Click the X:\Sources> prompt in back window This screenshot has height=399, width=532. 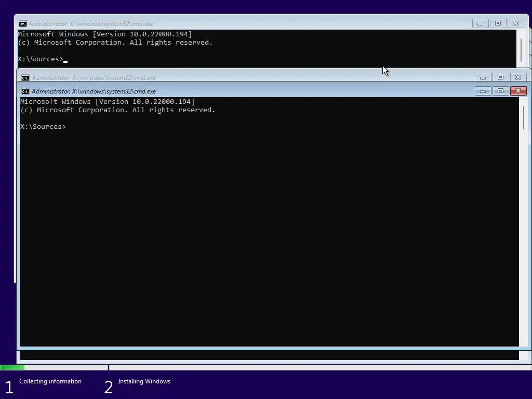[41, 59]
